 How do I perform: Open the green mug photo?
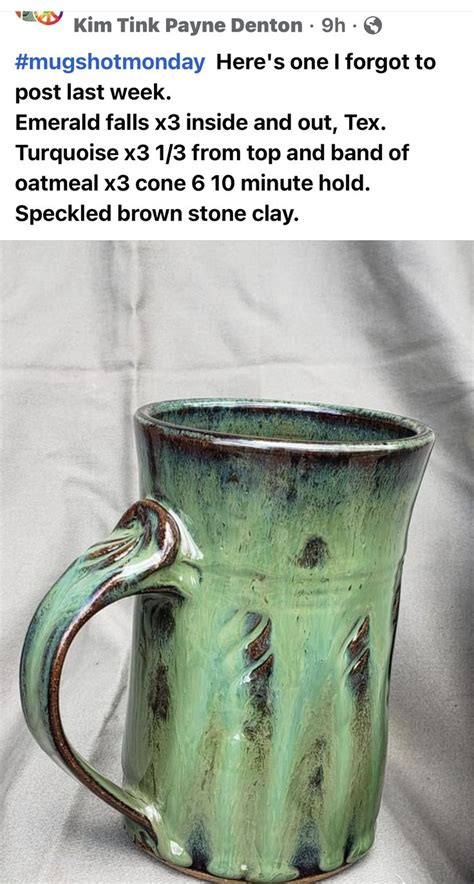(237, 562)
